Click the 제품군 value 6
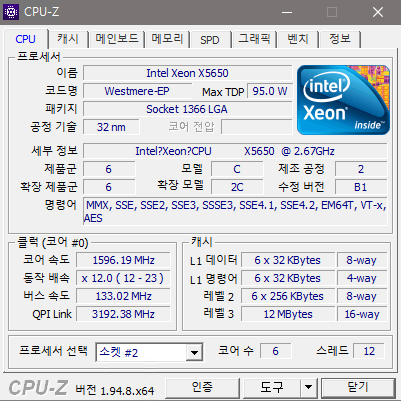The height and width of the screenshot is (401, 401). (109, 169)
